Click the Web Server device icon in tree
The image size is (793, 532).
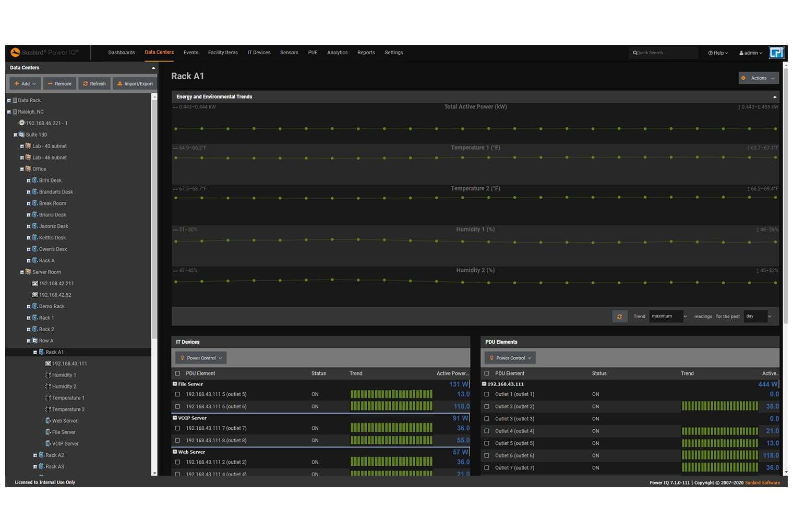click(x=49, y=421)
